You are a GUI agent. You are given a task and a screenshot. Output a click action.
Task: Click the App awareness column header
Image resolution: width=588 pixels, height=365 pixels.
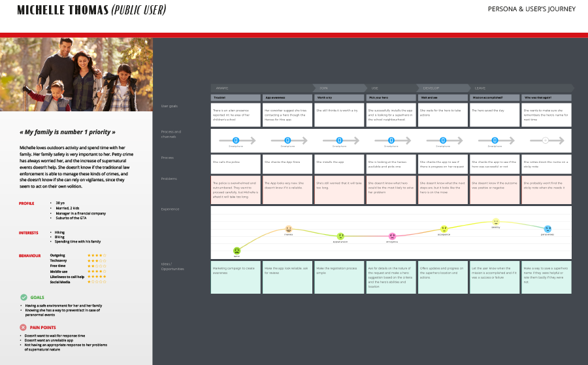(x=287, y=97)
